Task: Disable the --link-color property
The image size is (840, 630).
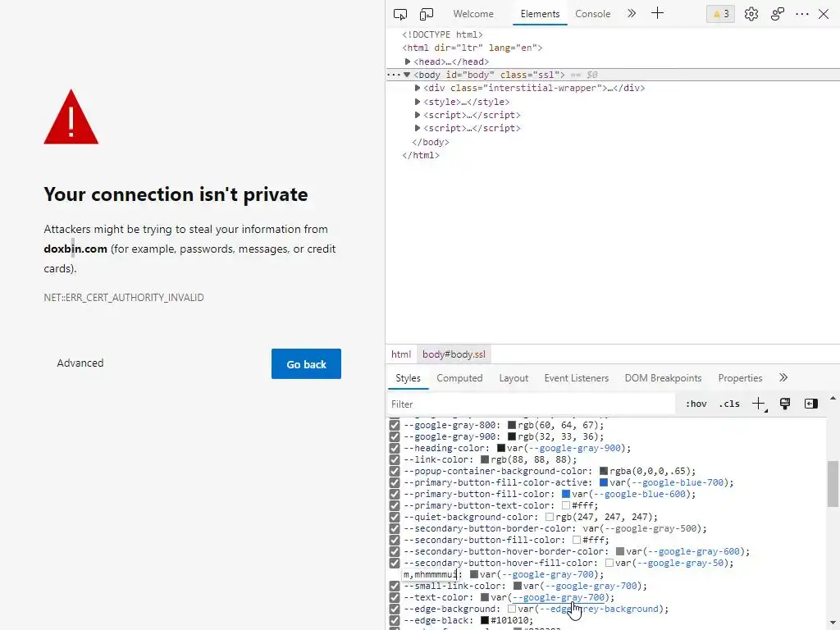Action: point(395,459)
